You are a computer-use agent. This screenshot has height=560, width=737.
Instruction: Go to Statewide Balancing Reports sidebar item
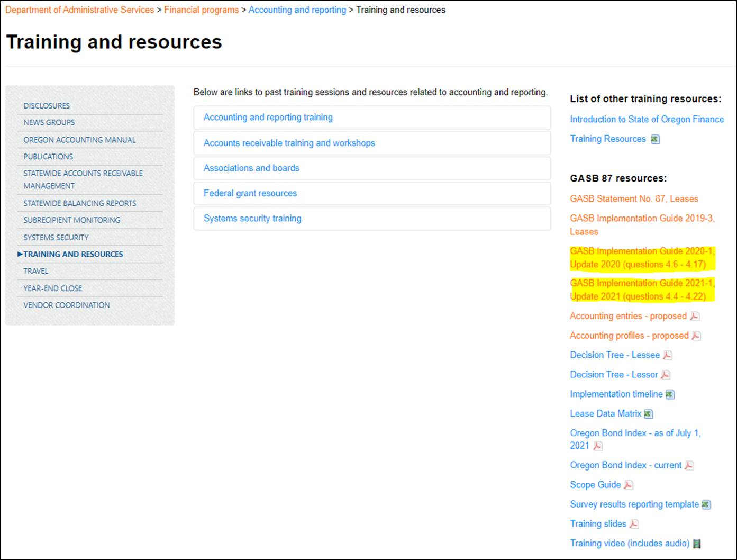pos(79,203)
